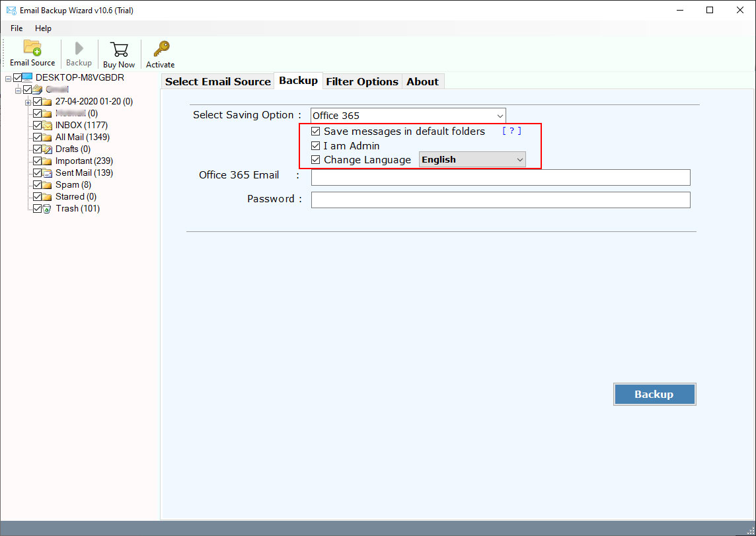Click the 27-04-2020 01-20 folder icon

coord(48,102)
